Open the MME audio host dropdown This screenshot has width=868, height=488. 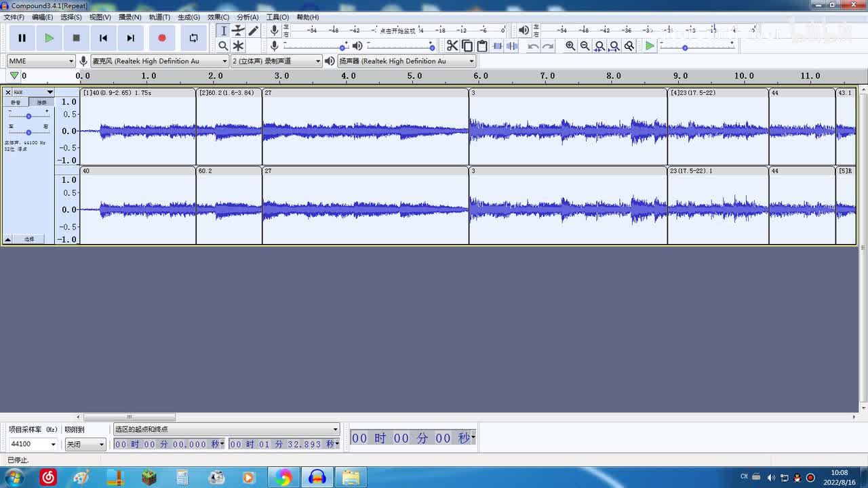pyautogui.click(x=41, y=61)
